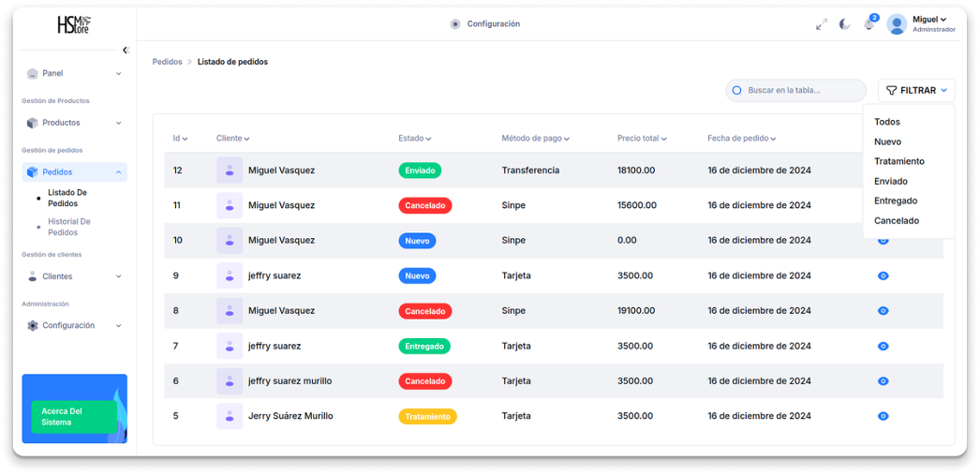
Task: Click the fullscreen expand icon in header
Action: [822, 24]
